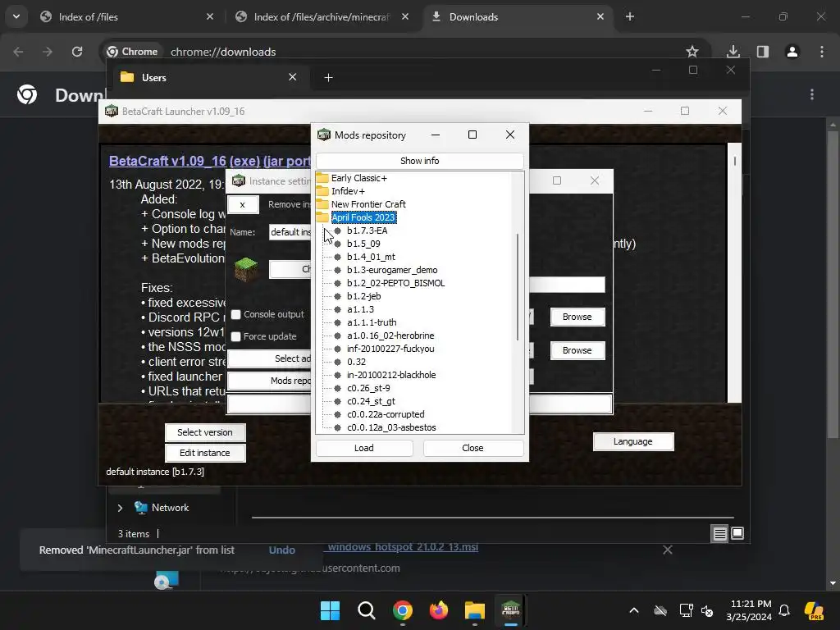Switch File Explorer to details view icon
840x630 pixels.
pos(720,533)
